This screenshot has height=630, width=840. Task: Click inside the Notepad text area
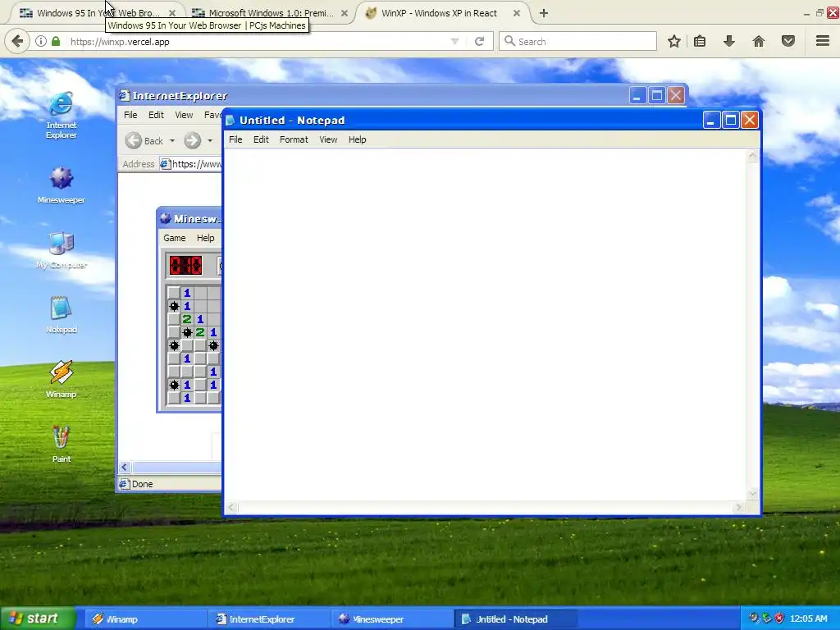[x=485, y=324]
